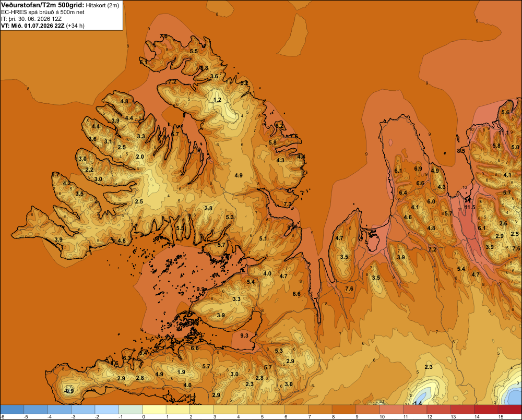Click the '6.2' temperature value
The image size is (522, 420).
click(x=280, y=126)
